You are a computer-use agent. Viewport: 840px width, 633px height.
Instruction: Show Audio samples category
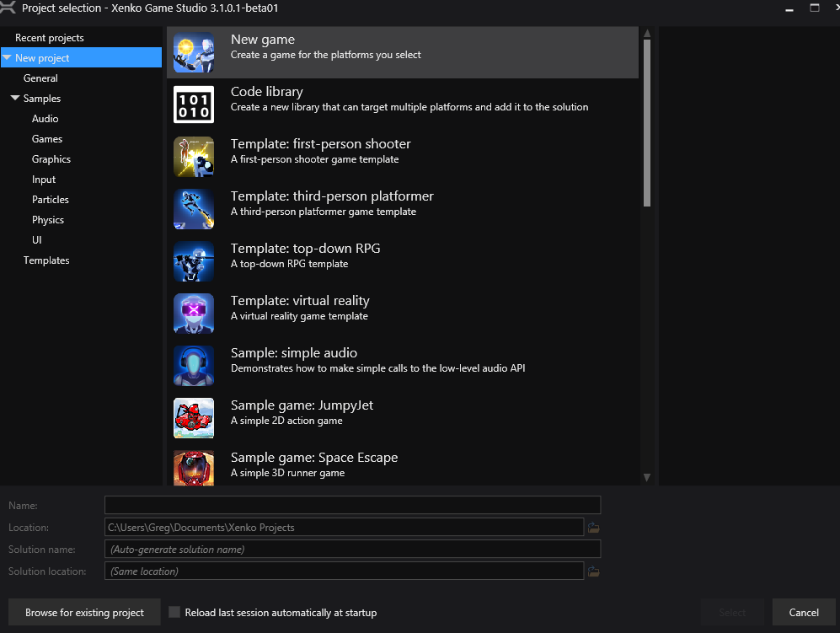click(45, 119)
